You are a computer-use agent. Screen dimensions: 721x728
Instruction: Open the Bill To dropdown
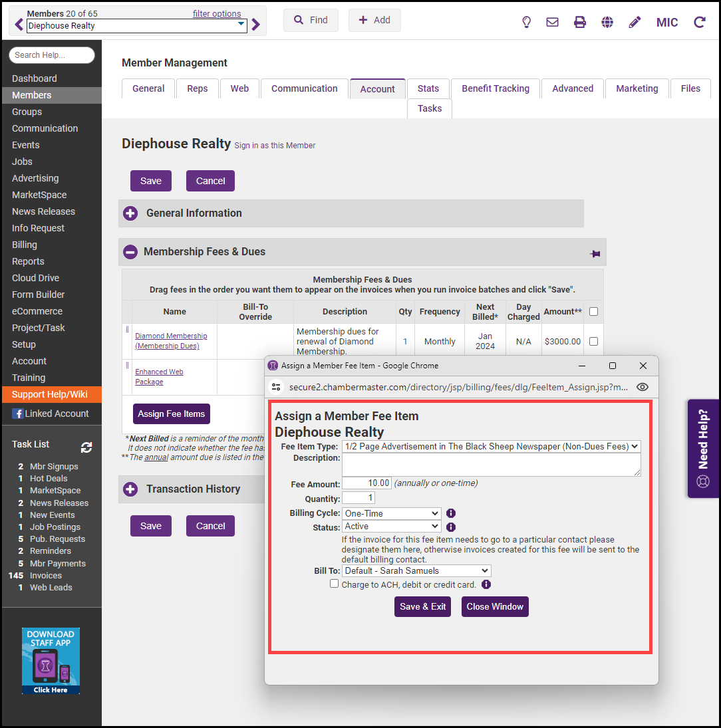point(416,570)
